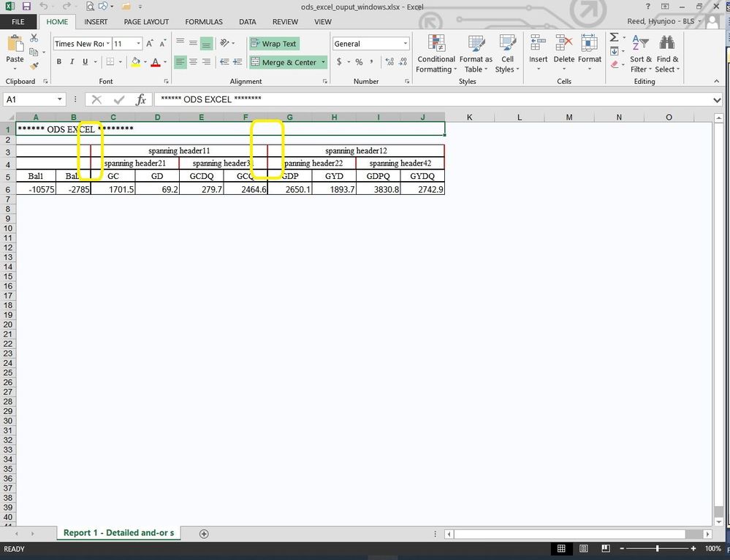Switch to the DATA ribbon tab
Viewport: 730px width, 560px height.
click(x=247, y=22)
